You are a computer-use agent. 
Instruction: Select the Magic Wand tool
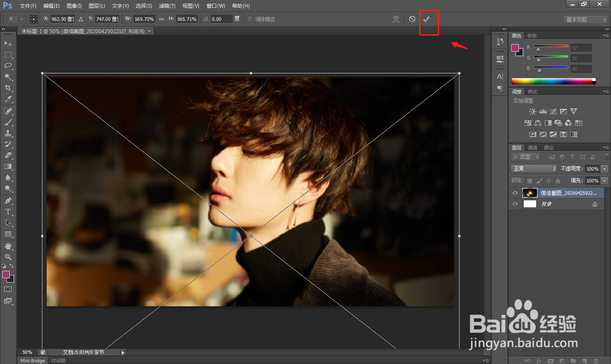8,77
